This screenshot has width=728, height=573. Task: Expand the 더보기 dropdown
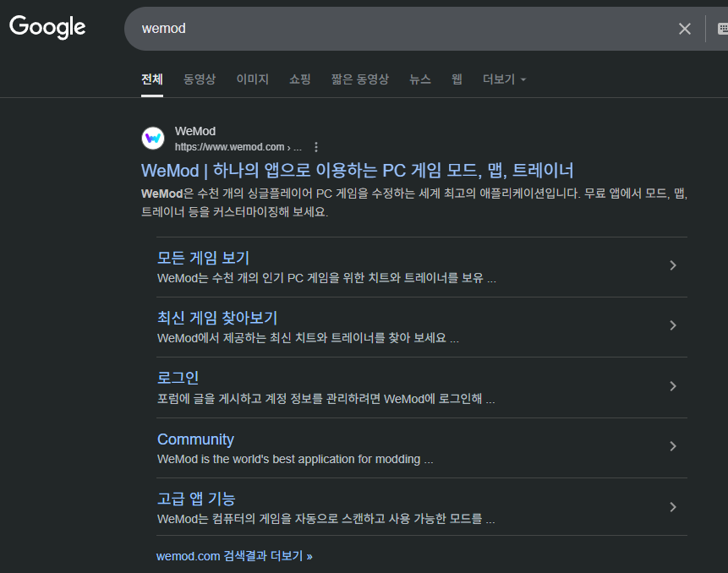click(x=504, y=79)
